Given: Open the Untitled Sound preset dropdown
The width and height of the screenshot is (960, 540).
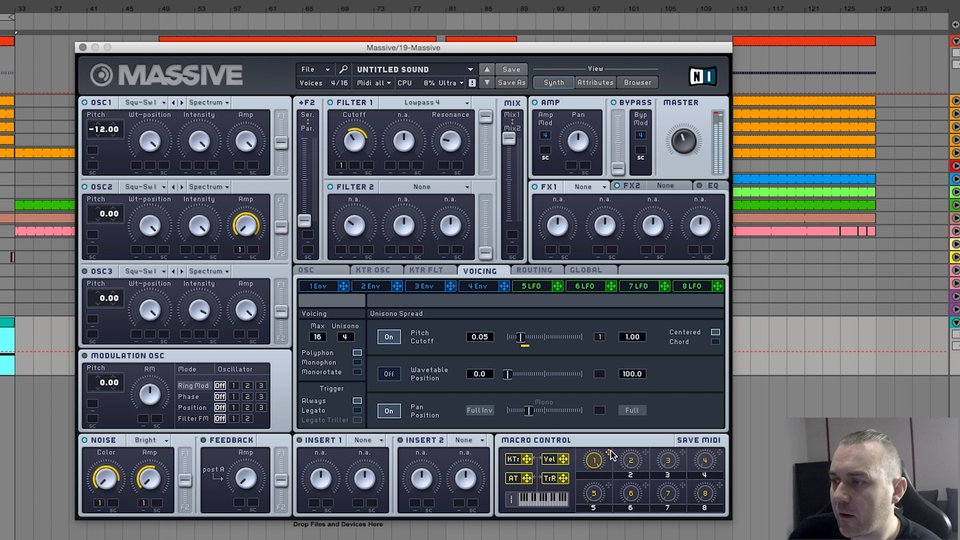Looking at the screenshot, I should (x=414, y=69).
